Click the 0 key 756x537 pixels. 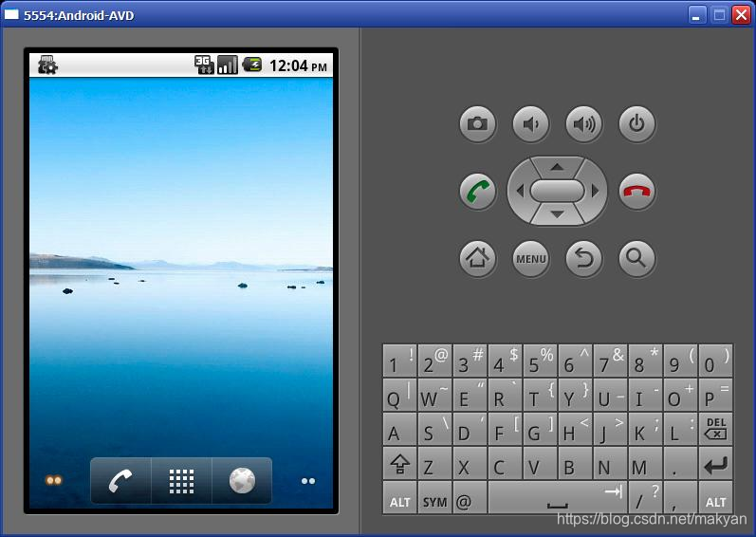tap(715, 361)
